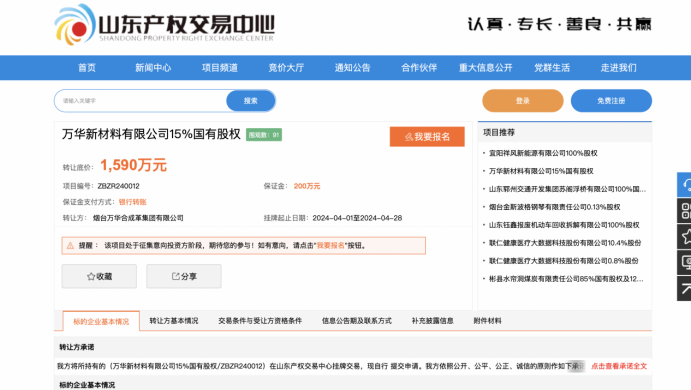691x390 pixels.
Task: Open 竞价大厅 menu item
Action: (x=286, y=68)
